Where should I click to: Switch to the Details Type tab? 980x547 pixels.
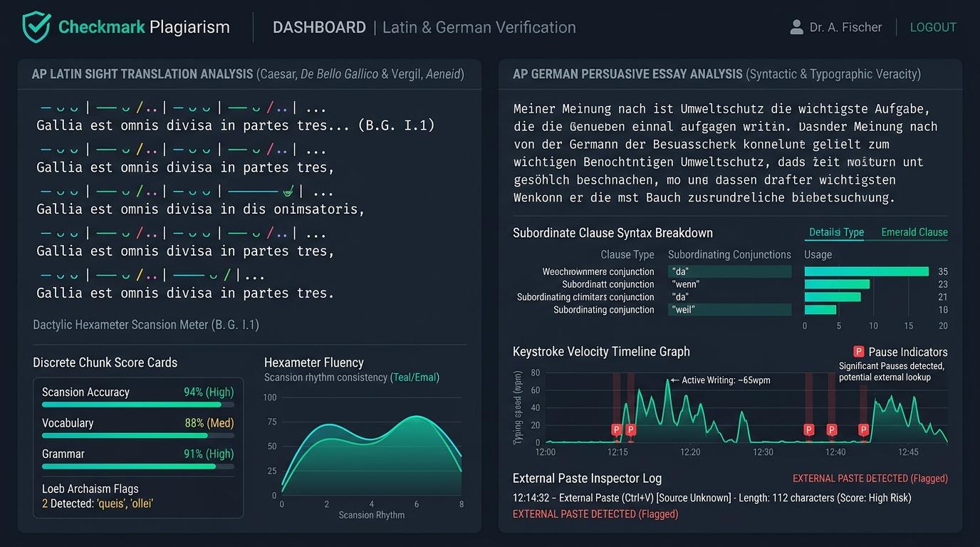[x=836, y=232]
